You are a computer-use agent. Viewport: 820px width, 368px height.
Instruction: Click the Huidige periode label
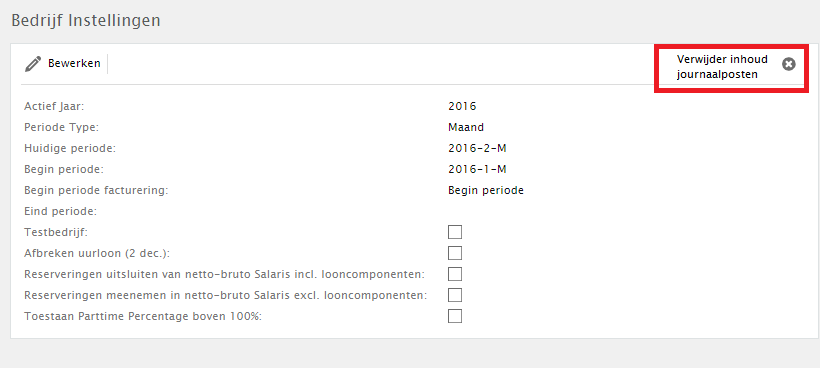(x=70, y=148)
